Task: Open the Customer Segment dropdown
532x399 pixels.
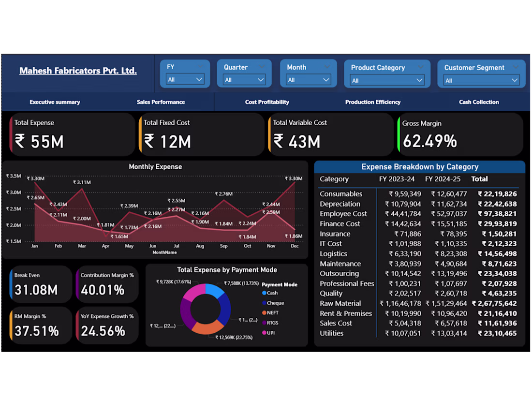Action: (x=481, y=80)
